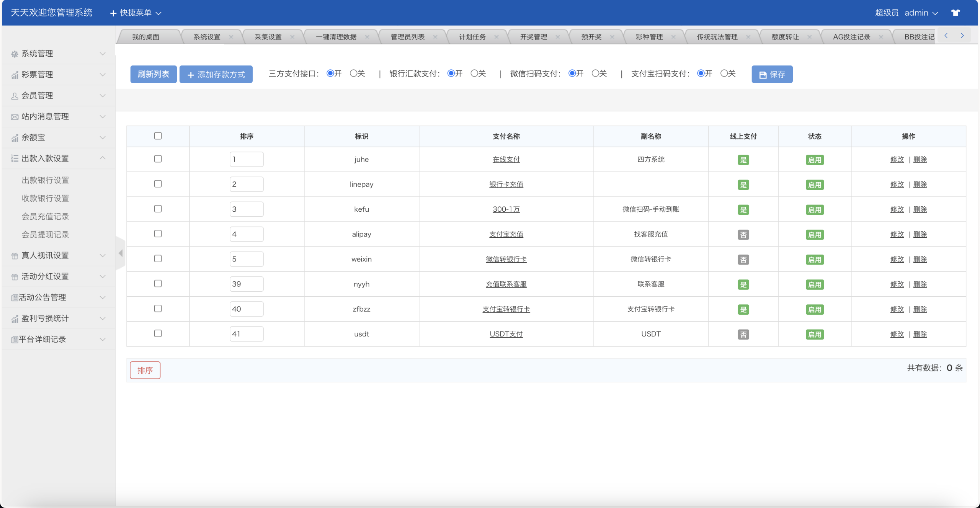This screenshot has height=508, width=980.
Task: Click the 添加存款方式 button
Action: click(216, 74)
